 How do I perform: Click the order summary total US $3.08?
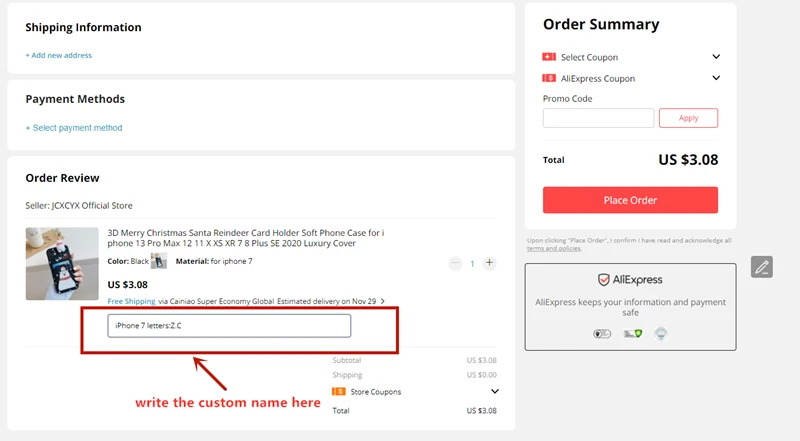[688, 160]
